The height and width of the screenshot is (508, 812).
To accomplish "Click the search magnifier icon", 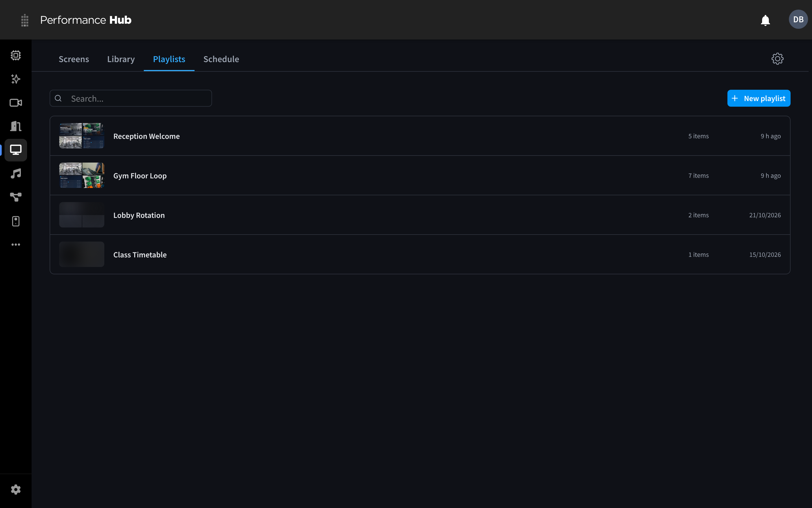I will (58, 98).
